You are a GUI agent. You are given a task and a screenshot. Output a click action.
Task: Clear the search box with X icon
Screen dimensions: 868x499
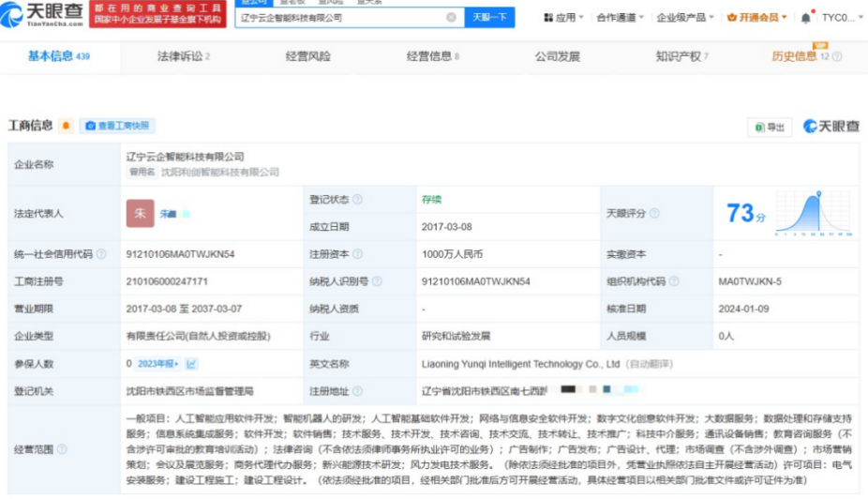(451, 17)
